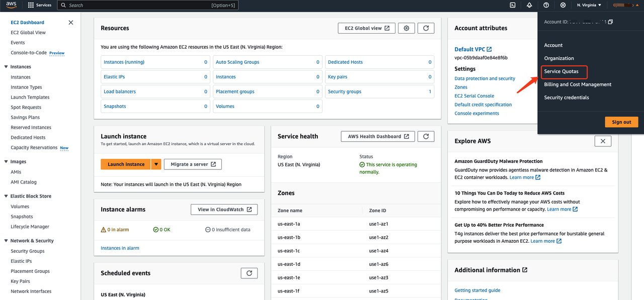
Task: Open Data protection and security setting
Action: 485,78
